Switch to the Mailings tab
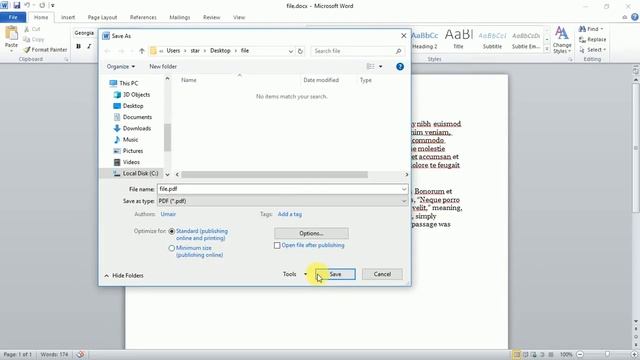This screenshot has width=640, height=360. click(180, 17)
